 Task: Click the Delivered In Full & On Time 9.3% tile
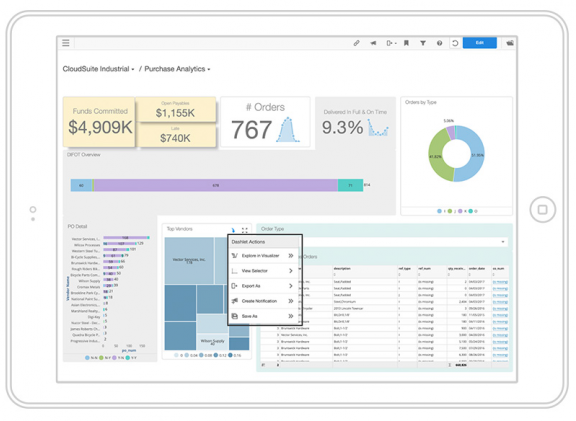(355, 123)
